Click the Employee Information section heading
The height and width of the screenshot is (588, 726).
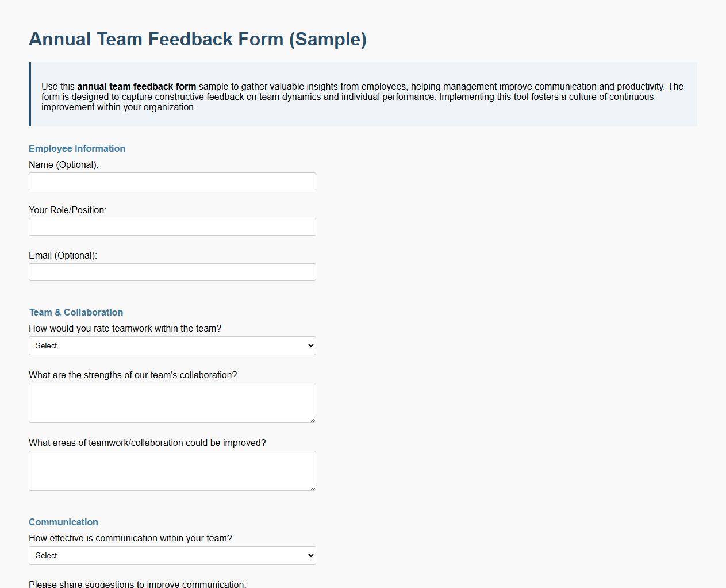click(x=77, y=148)
